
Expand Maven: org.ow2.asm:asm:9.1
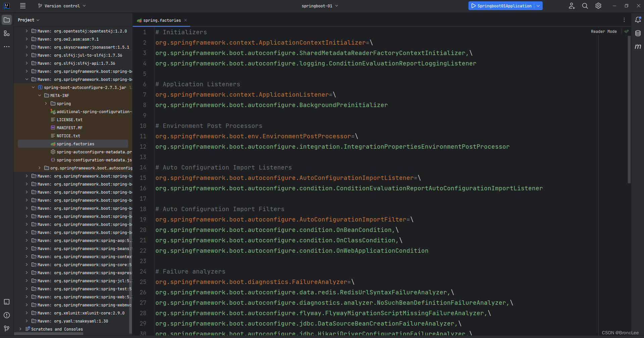(27, 39)
